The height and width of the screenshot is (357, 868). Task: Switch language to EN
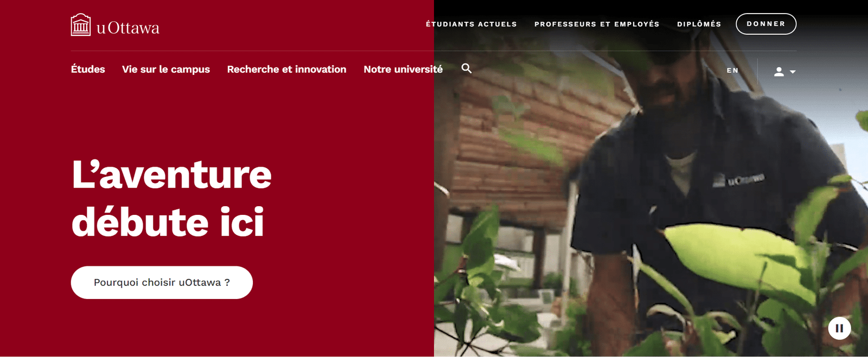pyautogui.click(x=733, y=71)
